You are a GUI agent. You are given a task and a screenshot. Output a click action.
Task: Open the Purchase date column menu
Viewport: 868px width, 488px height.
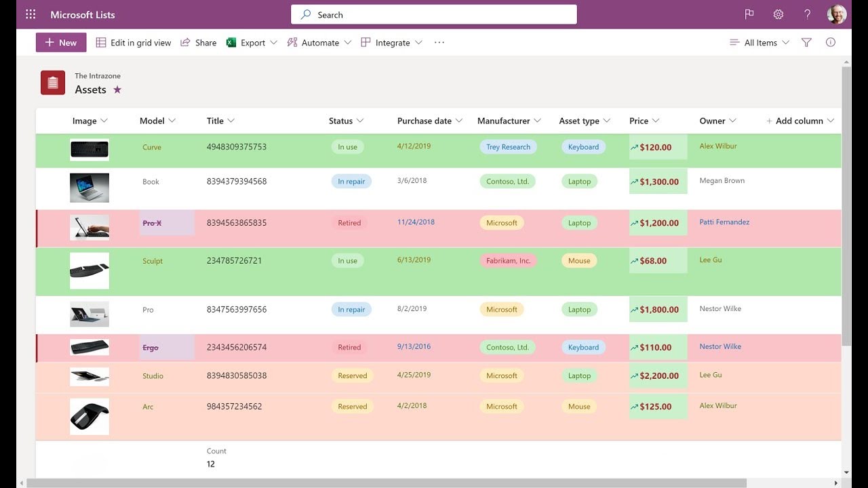[430, 121]
